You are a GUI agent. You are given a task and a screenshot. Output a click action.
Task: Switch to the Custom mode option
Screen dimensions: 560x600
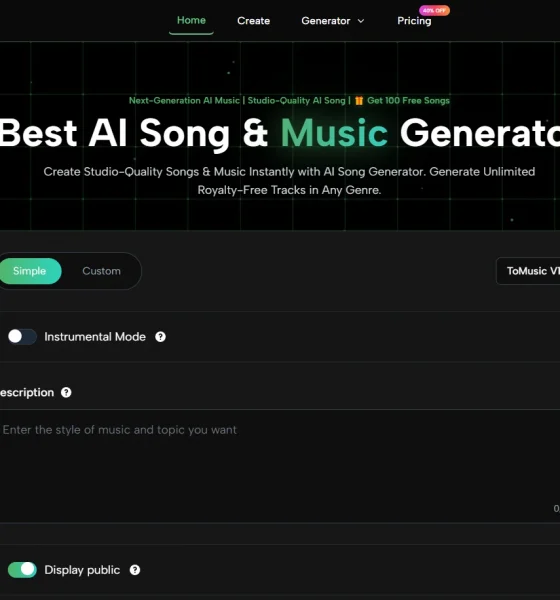pos(101,271)
